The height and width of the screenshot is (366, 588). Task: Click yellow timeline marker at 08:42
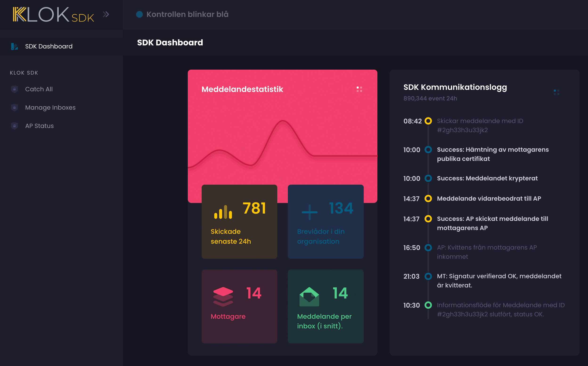(x=428, y=121)
